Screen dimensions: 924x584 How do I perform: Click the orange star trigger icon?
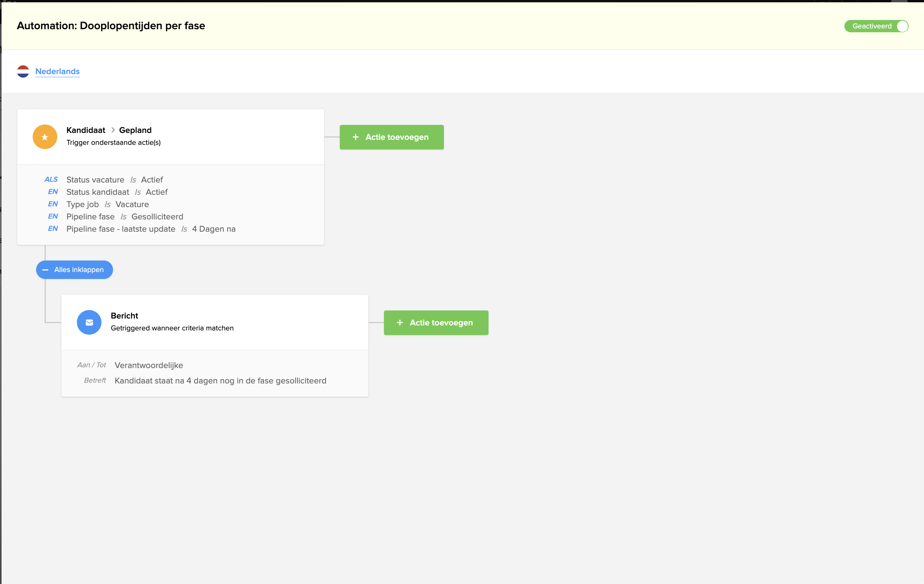(x=45, y=137)
